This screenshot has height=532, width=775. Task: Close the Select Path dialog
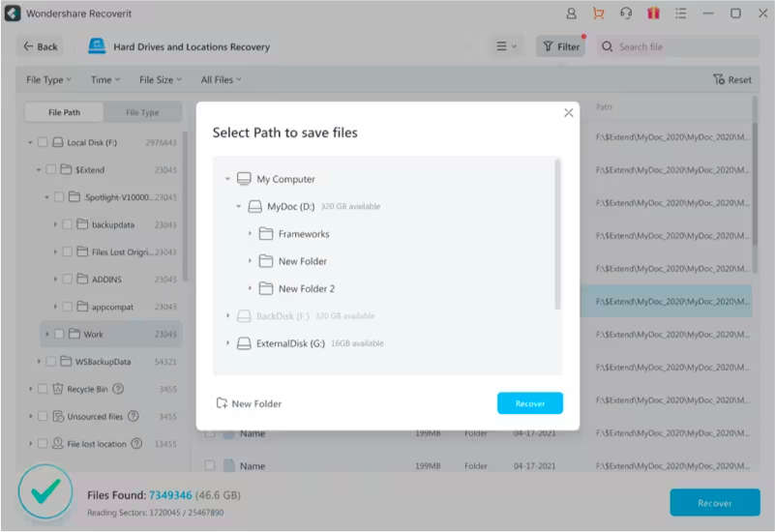pos(568,113)
